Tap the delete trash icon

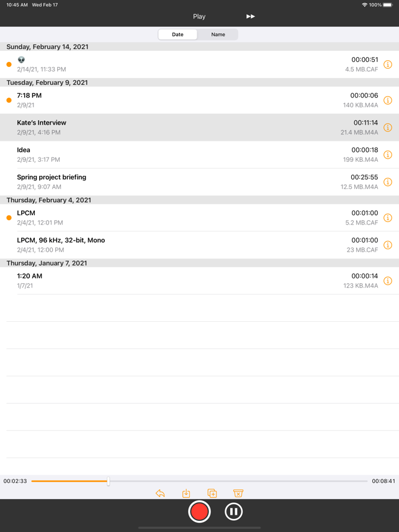pyautogui.click(x=238, y=493)
